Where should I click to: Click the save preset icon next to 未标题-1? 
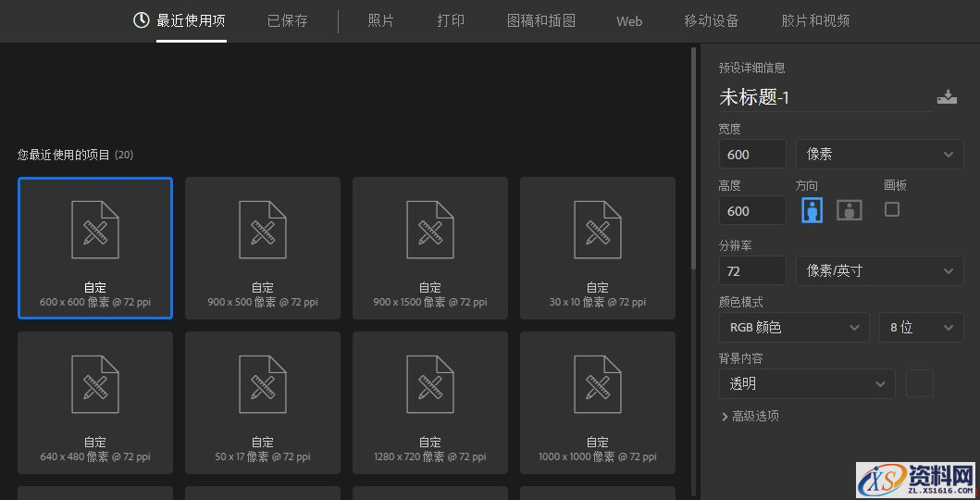(x=947, y=97)
